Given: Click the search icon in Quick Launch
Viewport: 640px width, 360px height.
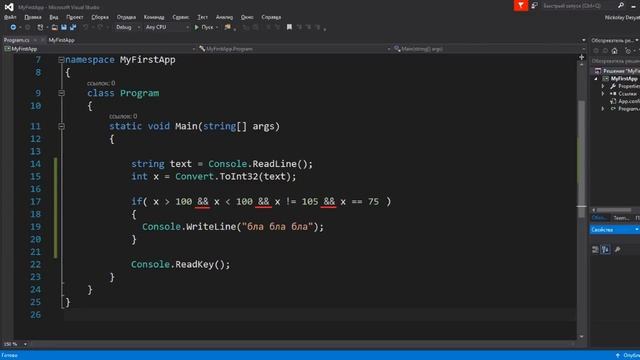Looking at the screenshot, I should point(621,5).
